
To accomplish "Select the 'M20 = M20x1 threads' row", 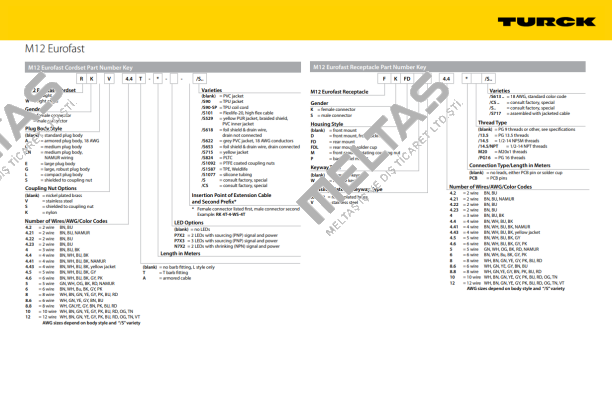I will tap(503, 152).
